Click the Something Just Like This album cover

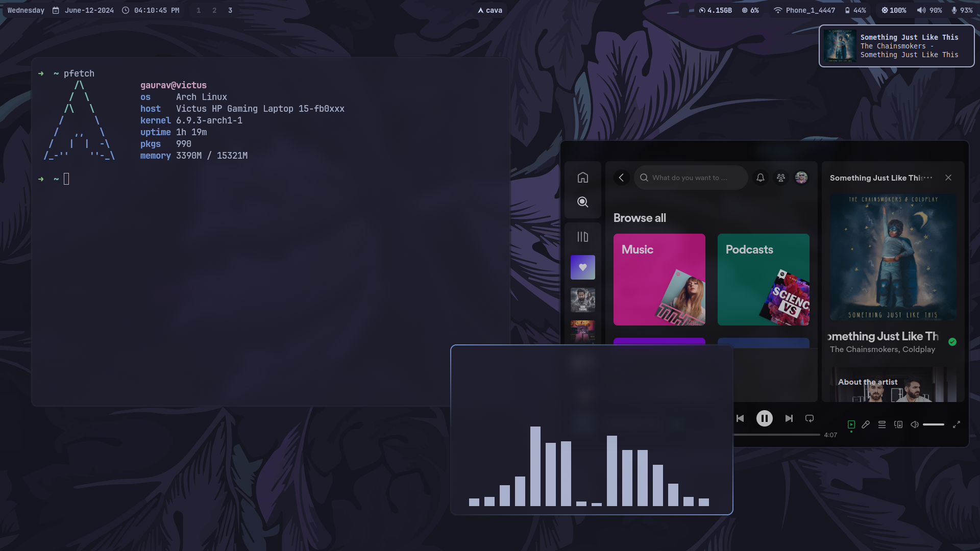[x=893, y=257]
